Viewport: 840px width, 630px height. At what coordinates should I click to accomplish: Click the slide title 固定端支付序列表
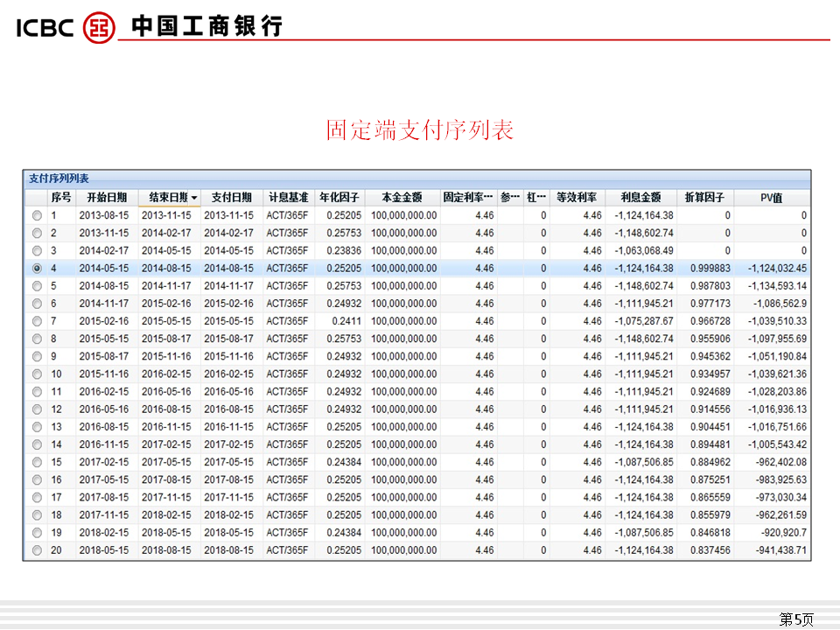point(419,130)
